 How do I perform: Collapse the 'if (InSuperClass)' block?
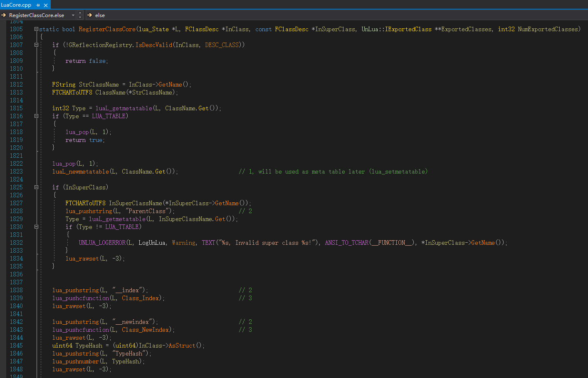pos(36,187)
